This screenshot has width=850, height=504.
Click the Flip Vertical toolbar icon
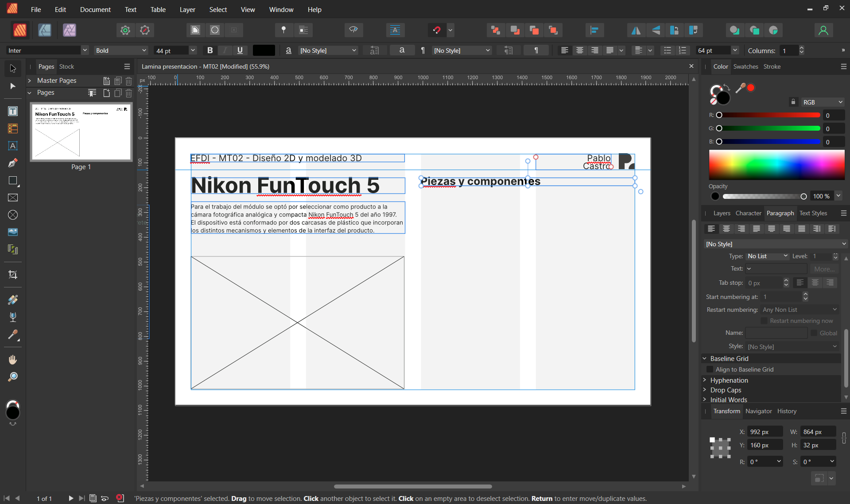point(656,30)
